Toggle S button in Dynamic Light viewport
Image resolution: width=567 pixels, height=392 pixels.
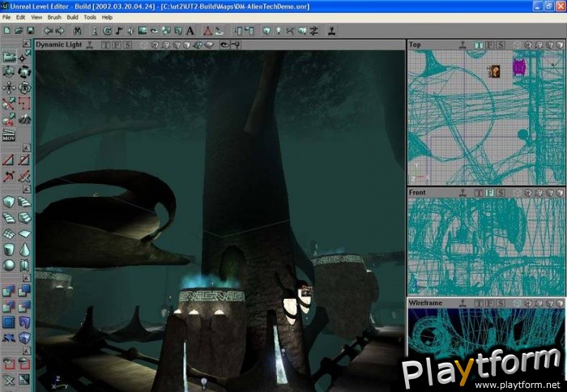(128, 45)
